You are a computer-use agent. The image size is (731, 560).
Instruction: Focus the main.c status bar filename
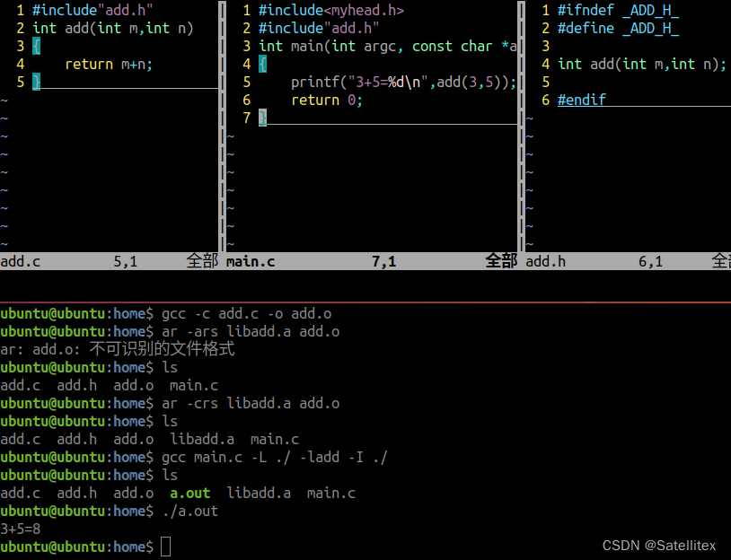pyautogui.click(x=251, y=261)
